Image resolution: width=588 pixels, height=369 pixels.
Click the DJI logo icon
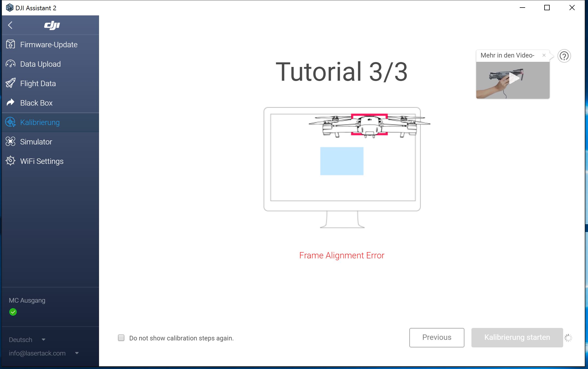pos(52,25)
